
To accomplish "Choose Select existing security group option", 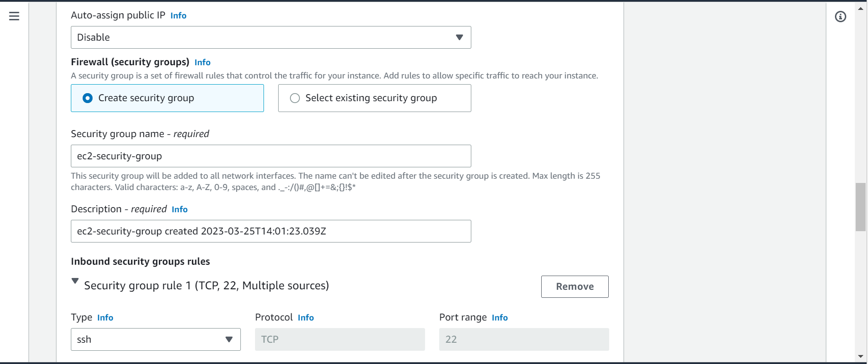I will coord(374,98).
